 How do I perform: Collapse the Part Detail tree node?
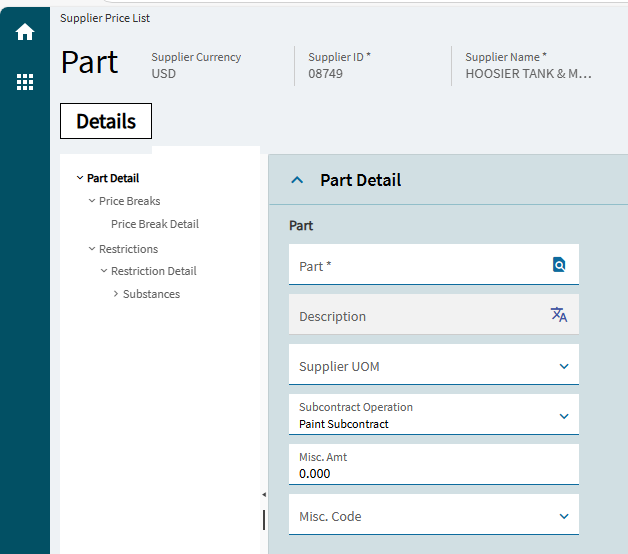[x=80, y=177]
